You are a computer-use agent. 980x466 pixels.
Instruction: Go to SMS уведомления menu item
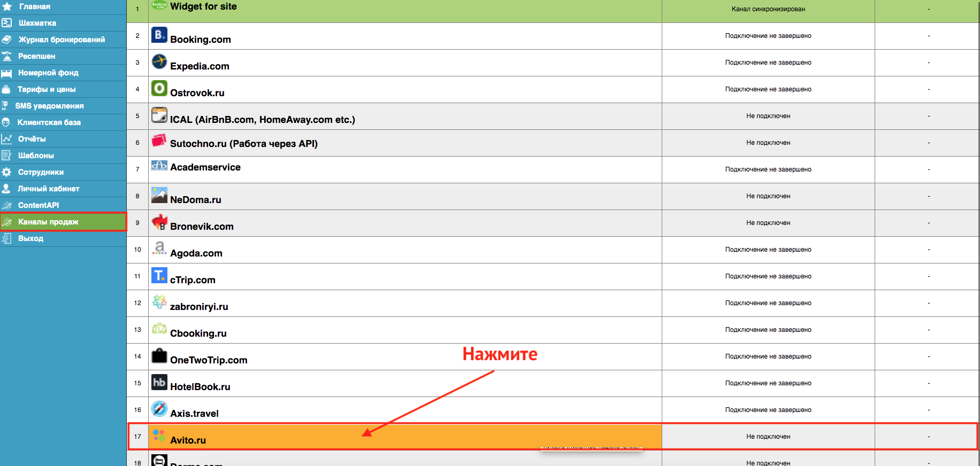click(x=49, y=106)
